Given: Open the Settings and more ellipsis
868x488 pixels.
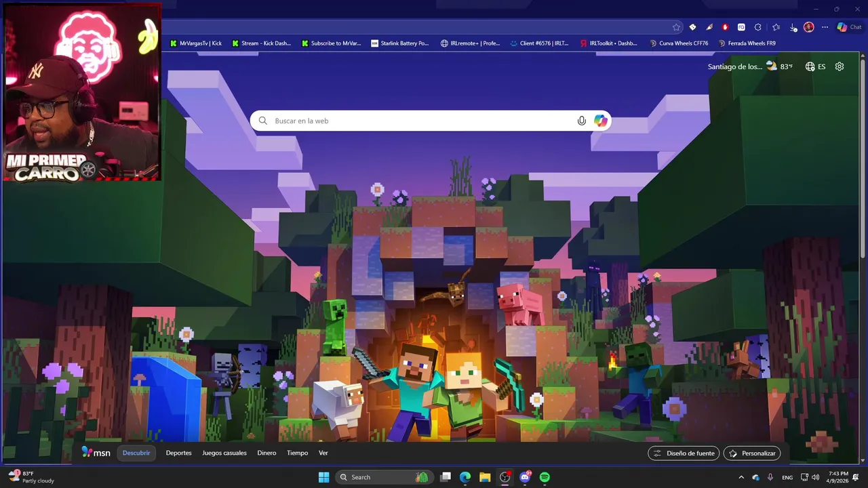Looking at the screenshot, I should 825,27.
